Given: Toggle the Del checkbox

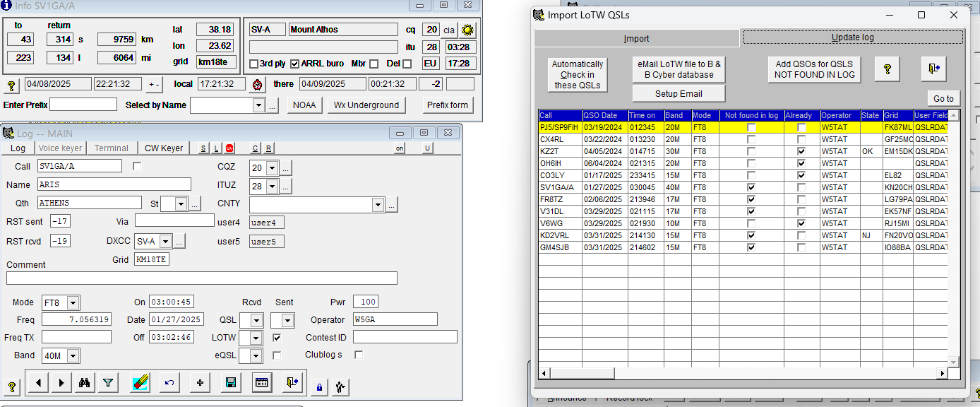Looking at the screenshot, I should pyautogui.click(x=407, y=64).
